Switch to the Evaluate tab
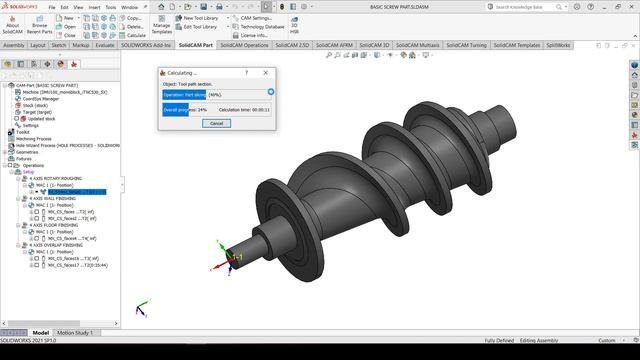This screenshot has width=640, height=360. click(x=104, y=45)
